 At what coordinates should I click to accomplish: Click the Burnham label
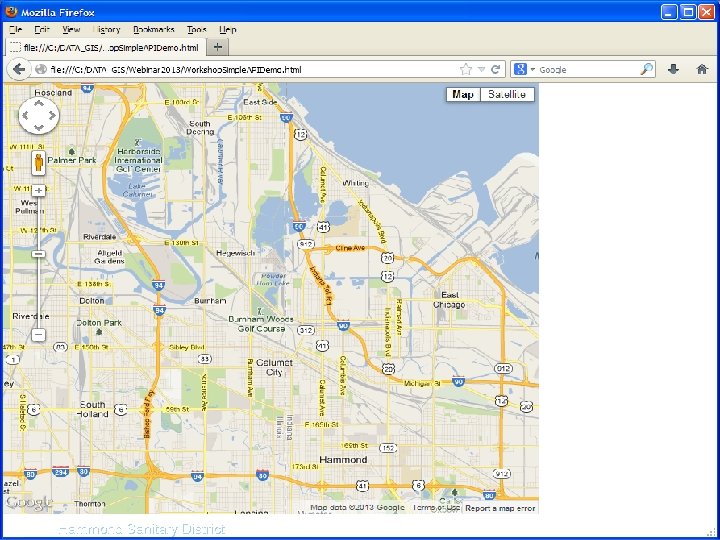coord(210,301)
